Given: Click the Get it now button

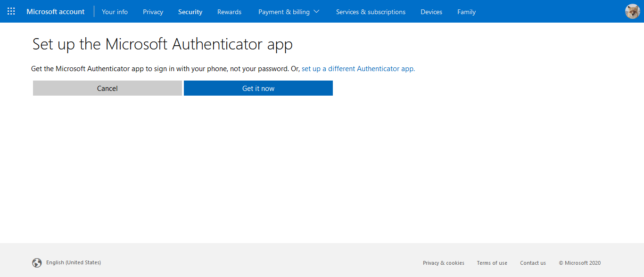Looking at the screenshot, I should tap(258, 88).
